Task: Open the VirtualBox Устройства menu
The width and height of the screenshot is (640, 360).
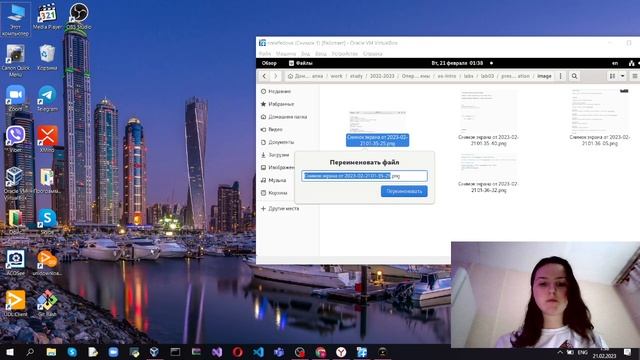Action: (344, 53)
